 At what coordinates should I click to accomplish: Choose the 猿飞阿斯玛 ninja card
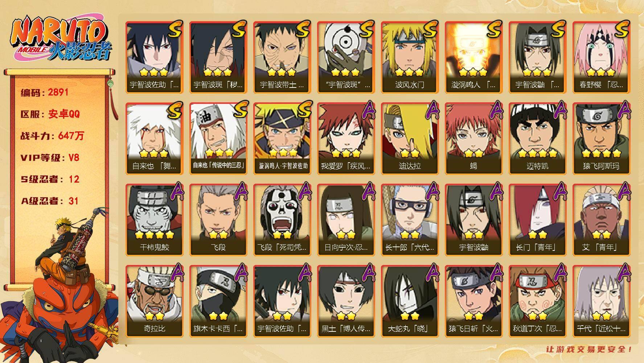(601, 139)
